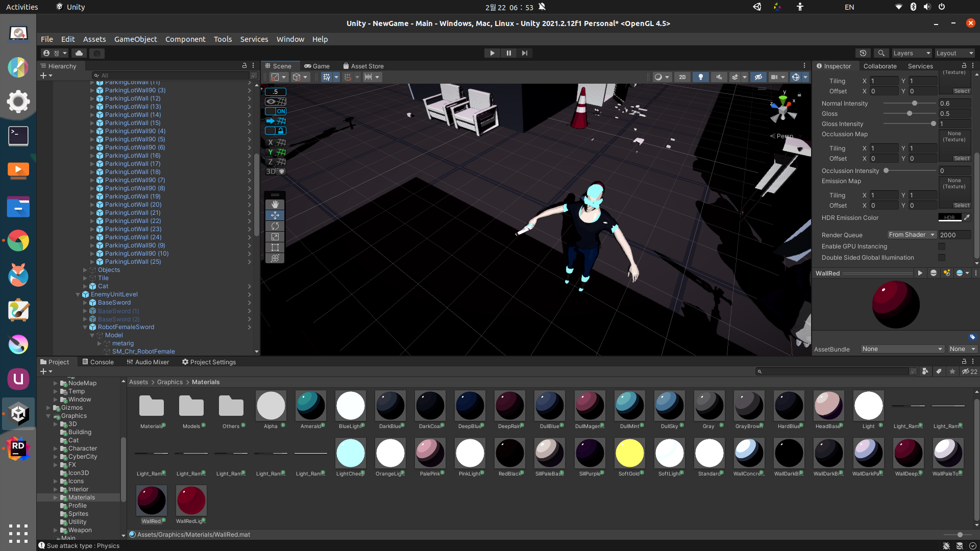The height and width of the screenshot is (551, 980).
Task: Open Assets in the breadcrumb path
Action: (x=138, y=382)
